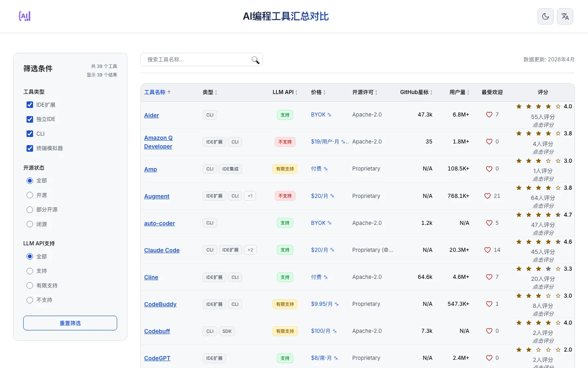Sort table by 类型 column

(210, 92)
